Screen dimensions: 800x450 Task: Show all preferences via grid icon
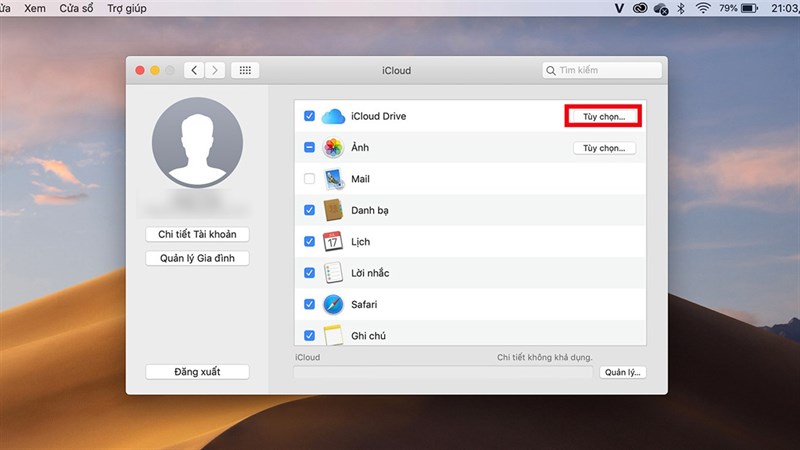(x=245, y=70)
